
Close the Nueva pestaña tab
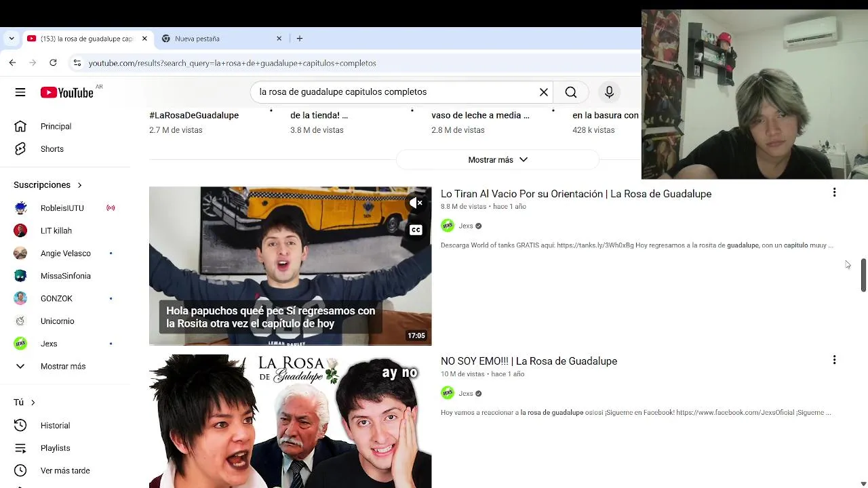click(279, 39)
